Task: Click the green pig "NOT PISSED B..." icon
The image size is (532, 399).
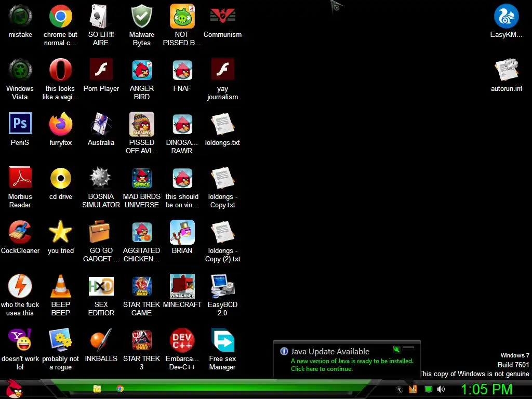Action: pyautogui.click(x=182, y=16)
